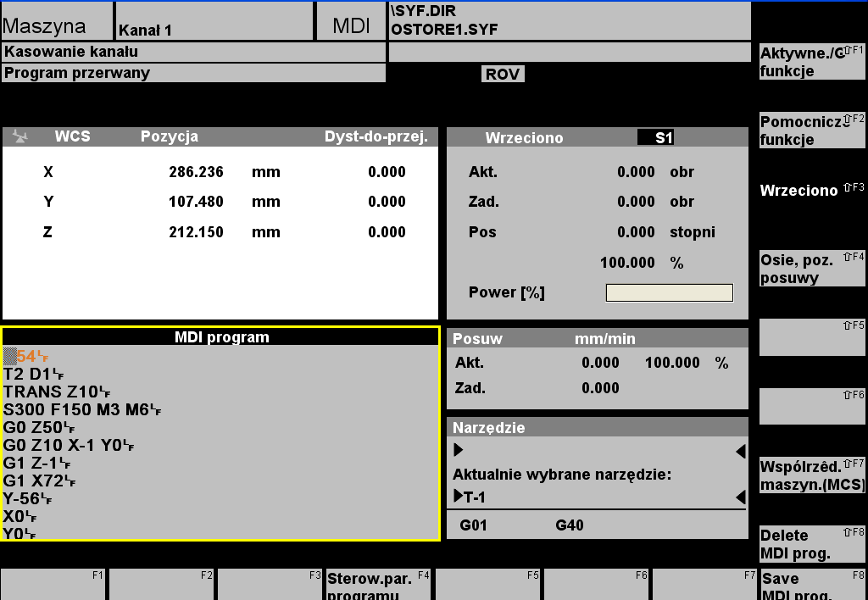
Task: Open the Osie, poz. posuwy softkey
Action: point(811,268)
